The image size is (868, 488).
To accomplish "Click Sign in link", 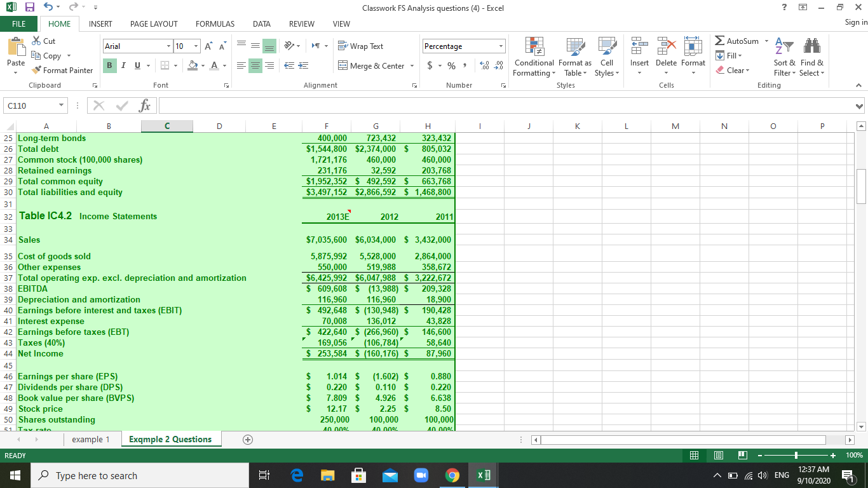I will 855,22.
